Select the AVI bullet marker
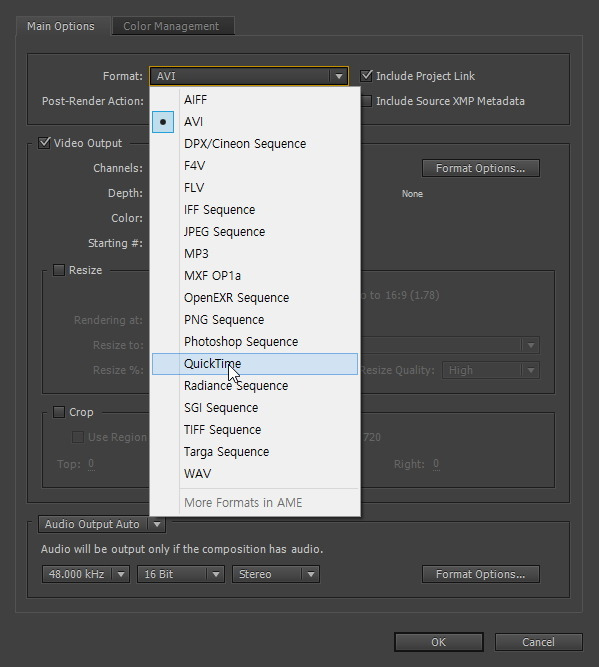 (163, 122)
